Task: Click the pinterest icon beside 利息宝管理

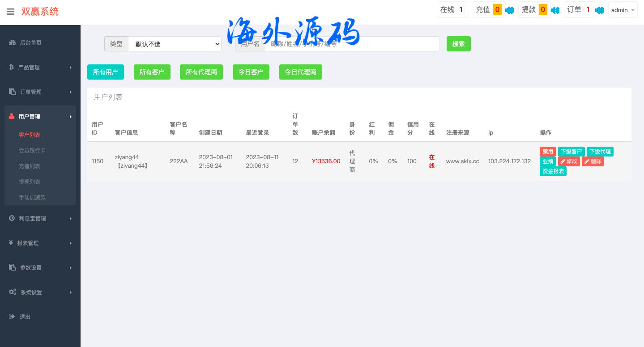Action: (12, 218)
